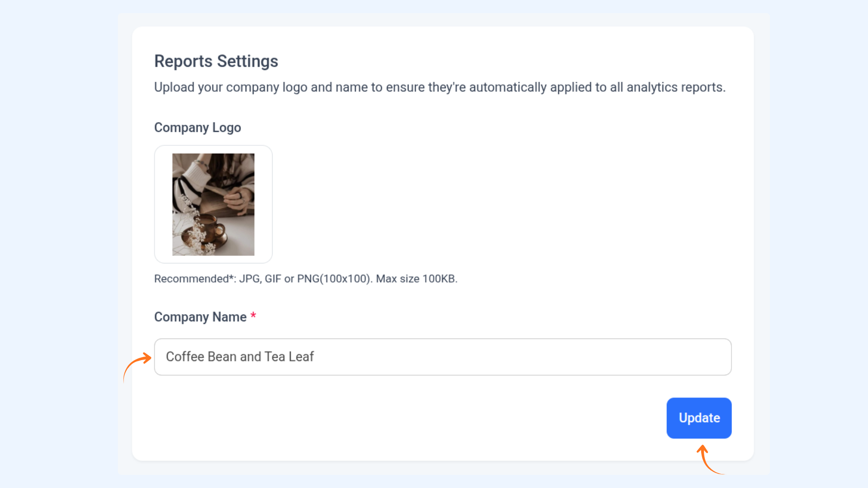This screenshot has width=868, height=488.
Task: Click the blank card area left of Update button
Action: pos(407,418)
